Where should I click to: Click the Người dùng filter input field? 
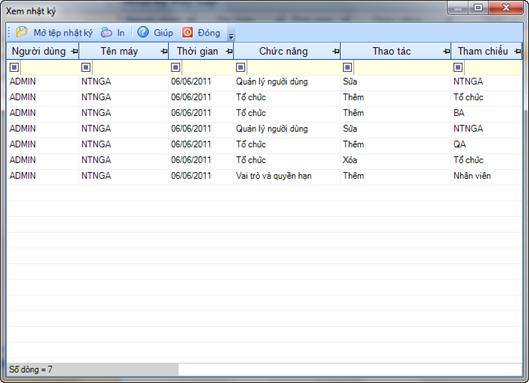(49, 67)
